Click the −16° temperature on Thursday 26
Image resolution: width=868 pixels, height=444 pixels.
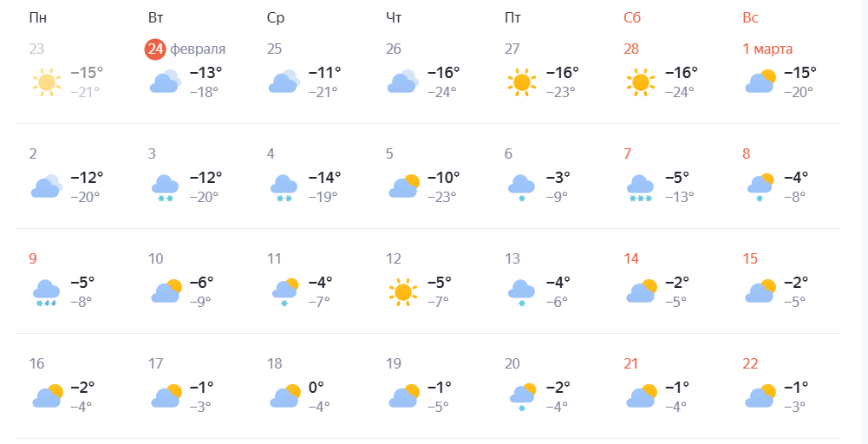(x=444, y=73)
